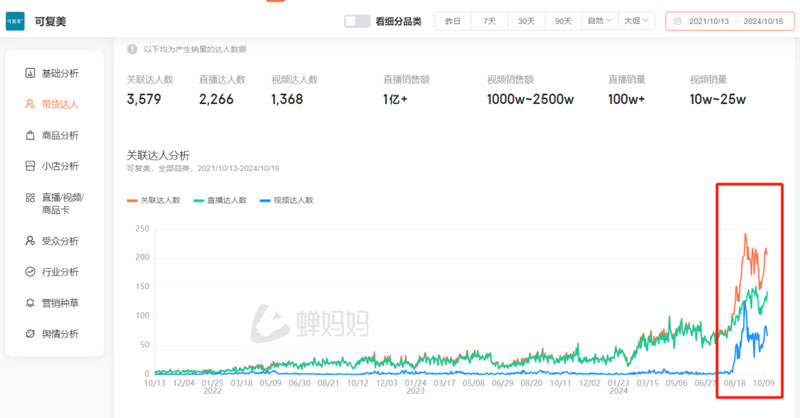
Task: Toggle the 看细分品类 switch
Action: coord(357,21)
